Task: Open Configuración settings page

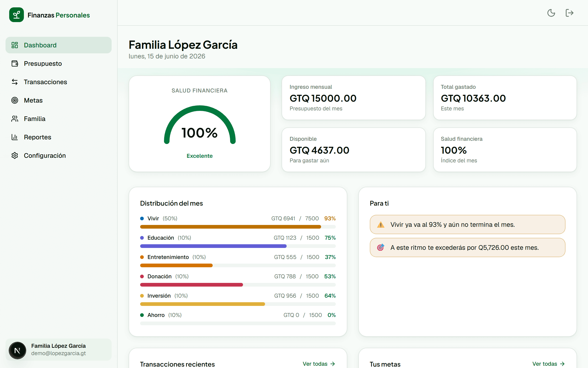Action: click(x=59, y=155)
